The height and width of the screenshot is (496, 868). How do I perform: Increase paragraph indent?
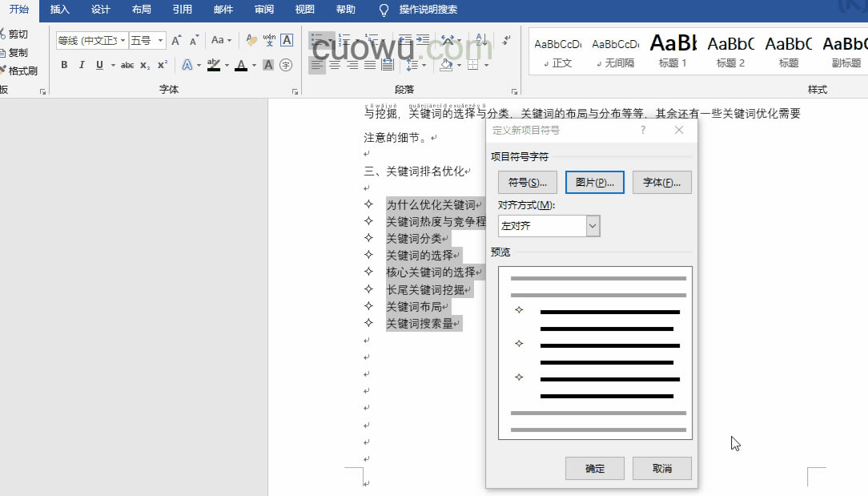coord(423,39)
